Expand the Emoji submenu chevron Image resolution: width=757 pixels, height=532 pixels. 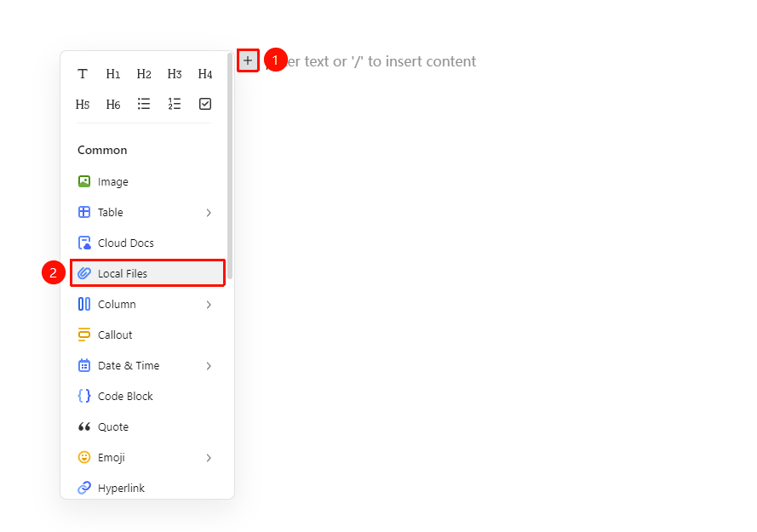tap(209, 457)
